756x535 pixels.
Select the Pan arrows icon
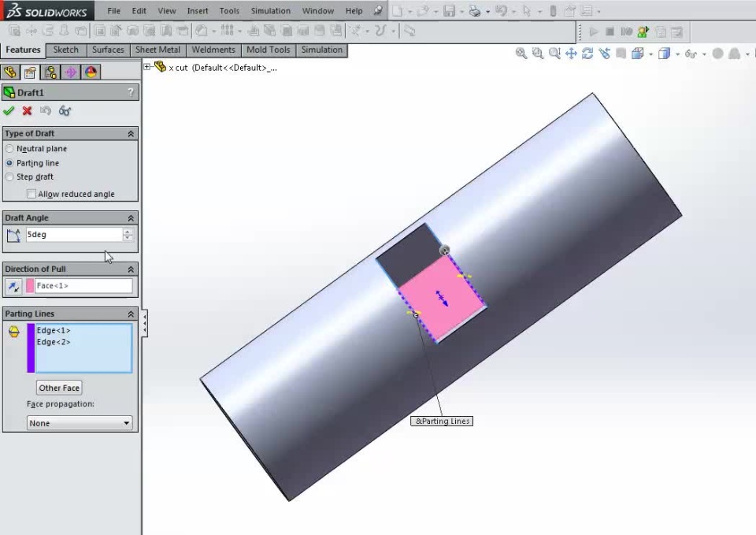tap(572, 53)
